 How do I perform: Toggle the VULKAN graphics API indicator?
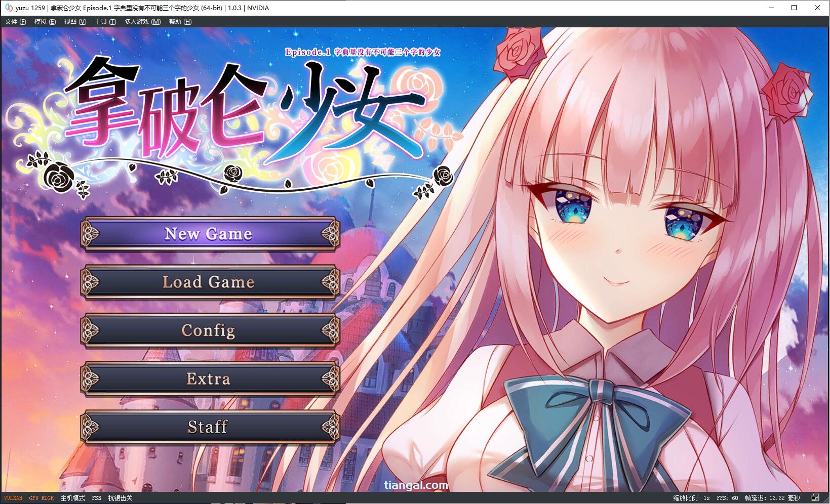(13, 498)
